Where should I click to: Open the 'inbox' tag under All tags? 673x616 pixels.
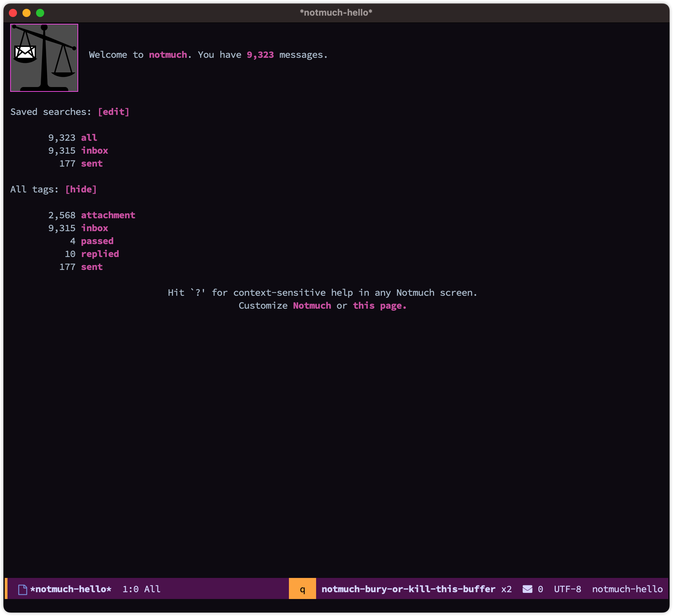pos(94,228)
